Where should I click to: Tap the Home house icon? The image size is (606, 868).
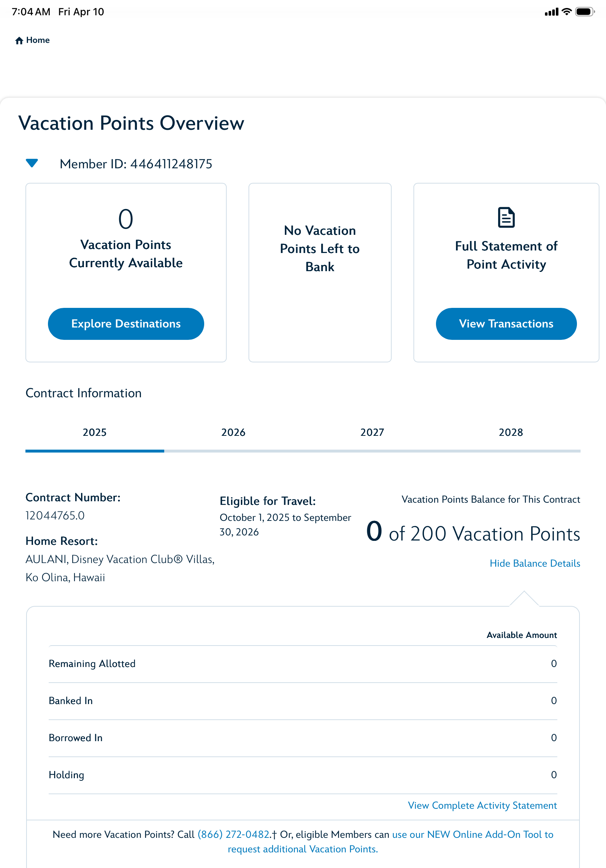click(19, 40)
